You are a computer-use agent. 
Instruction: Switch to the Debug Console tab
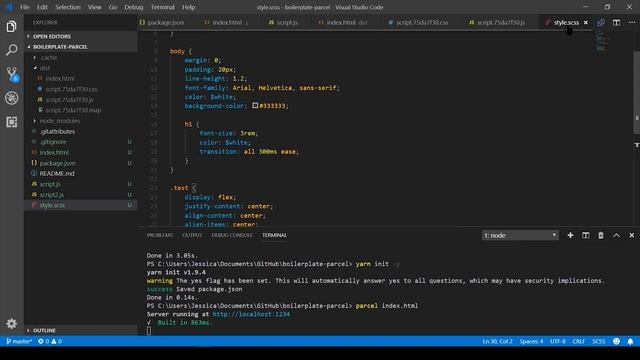click(x=232, y=235)
